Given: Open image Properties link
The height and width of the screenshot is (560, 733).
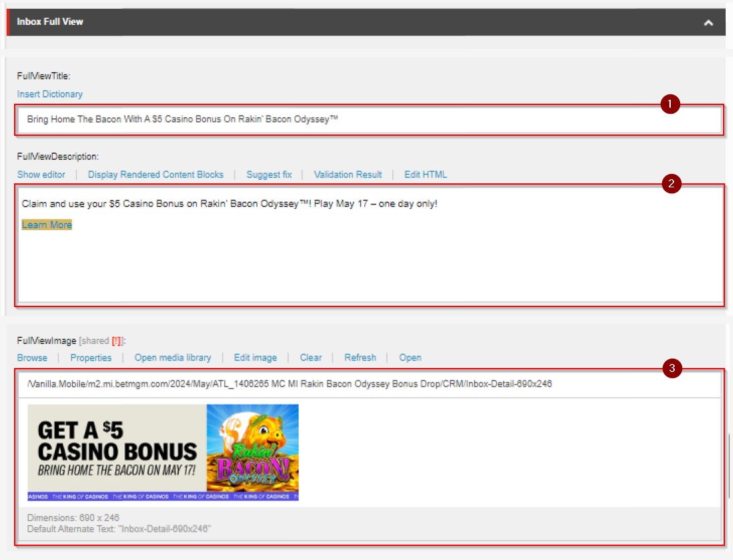Looking at the screenshot, I should 90,358.
